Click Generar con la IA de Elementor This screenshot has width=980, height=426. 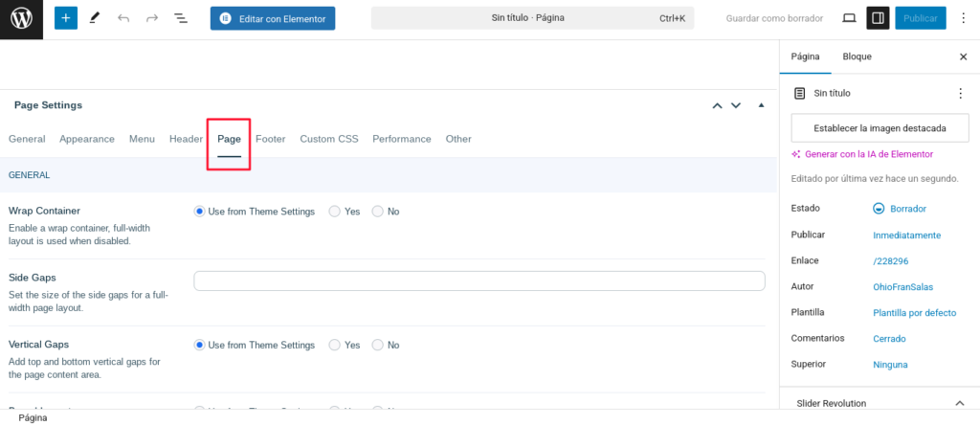pos(862,154)
